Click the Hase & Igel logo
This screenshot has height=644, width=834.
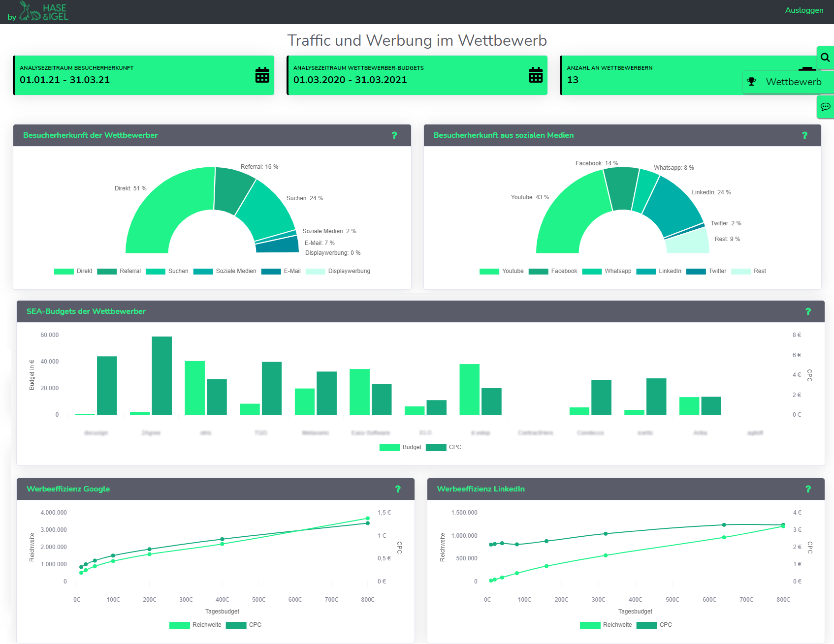click(43, 11)
